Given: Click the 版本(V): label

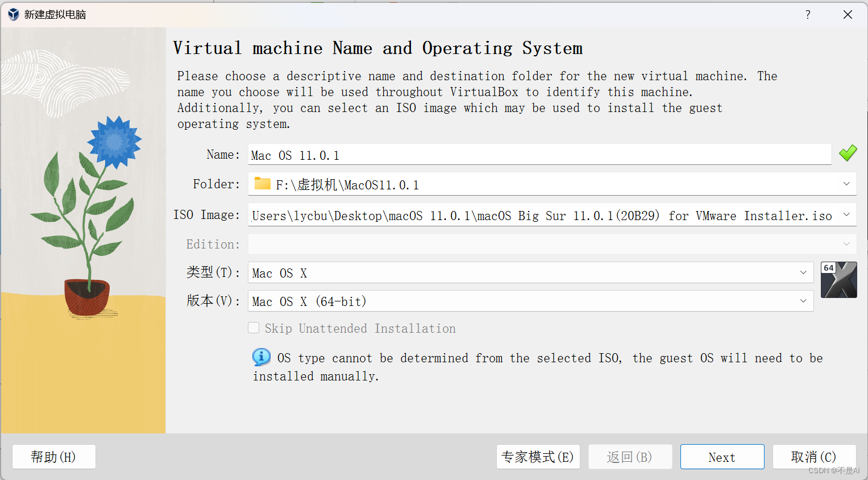Looking at the screenshot, I should coord(213,301).
